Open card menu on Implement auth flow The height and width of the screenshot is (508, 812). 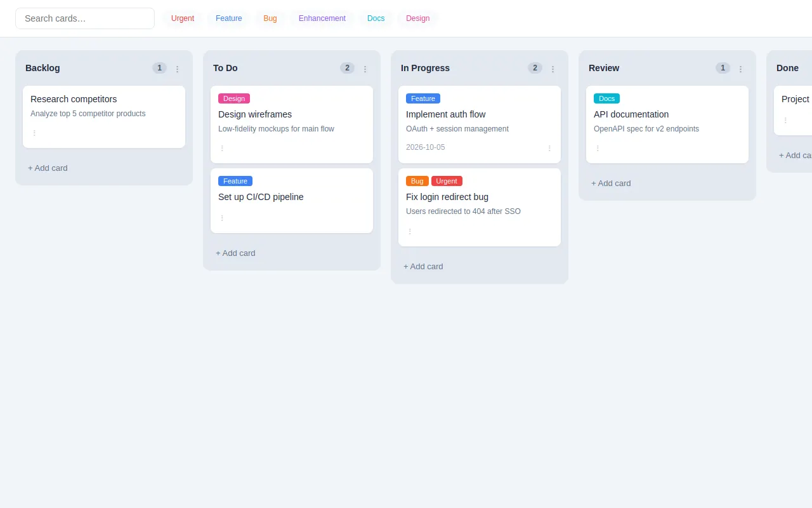[x=549, y=149]
